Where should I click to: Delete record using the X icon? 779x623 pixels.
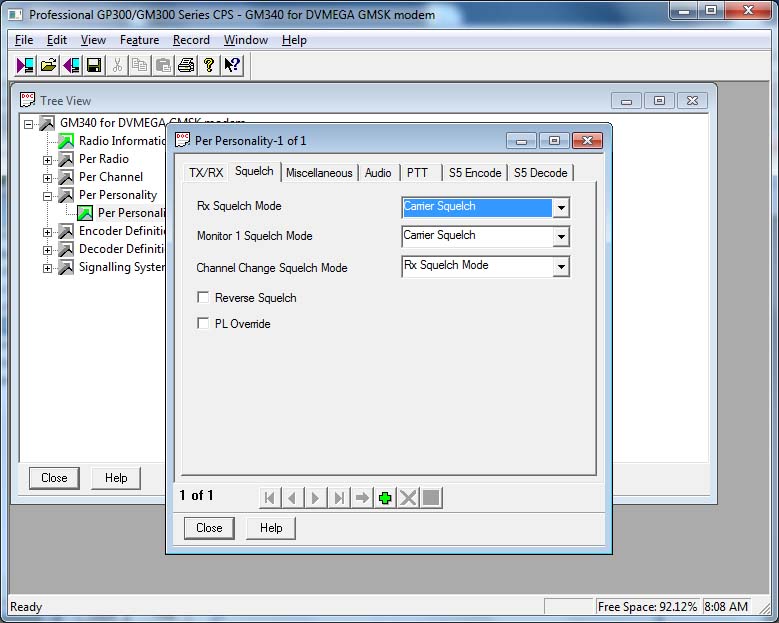pyautogui.click(x=408, y=497)
